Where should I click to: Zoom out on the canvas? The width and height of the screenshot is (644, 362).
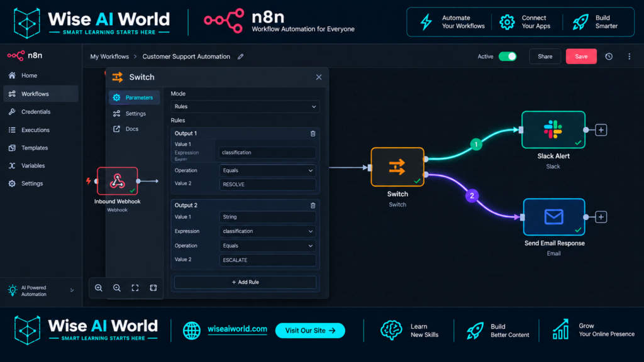click(x=117, y=288)
